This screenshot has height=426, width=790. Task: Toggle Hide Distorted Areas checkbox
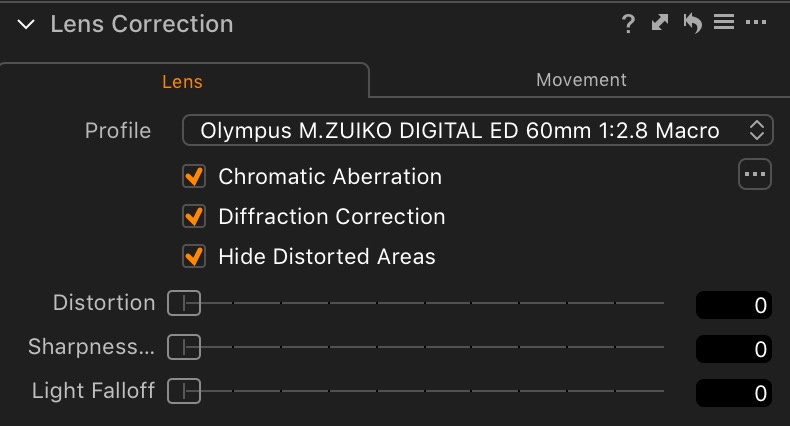click(194, 257)
